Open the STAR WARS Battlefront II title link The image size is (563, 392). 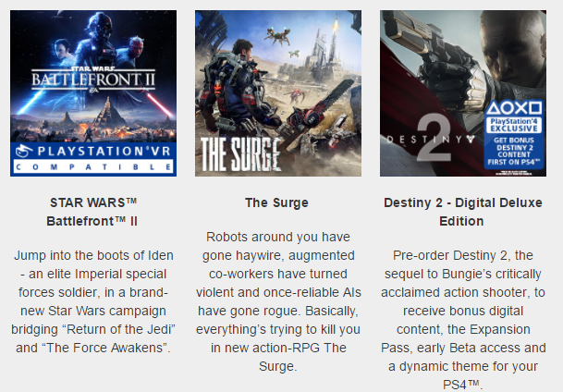click(92, 212)
